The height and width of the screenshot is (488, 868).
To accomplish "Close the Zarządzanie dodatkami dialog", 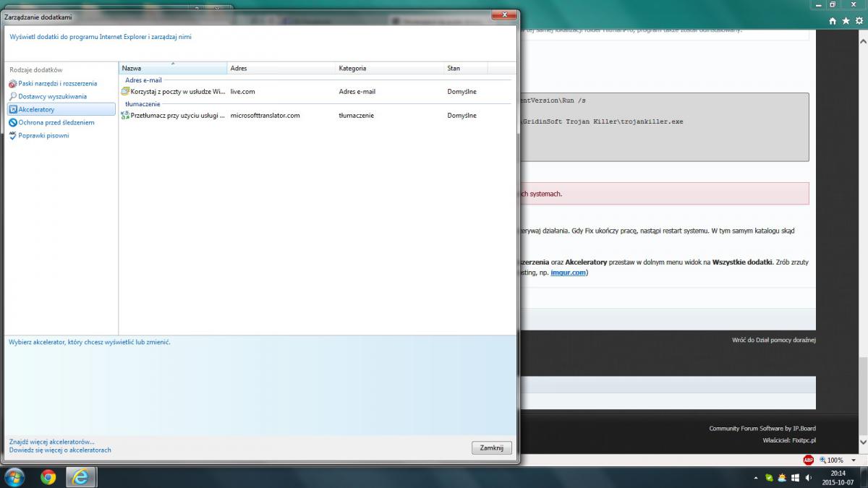I will pos(503,14).
